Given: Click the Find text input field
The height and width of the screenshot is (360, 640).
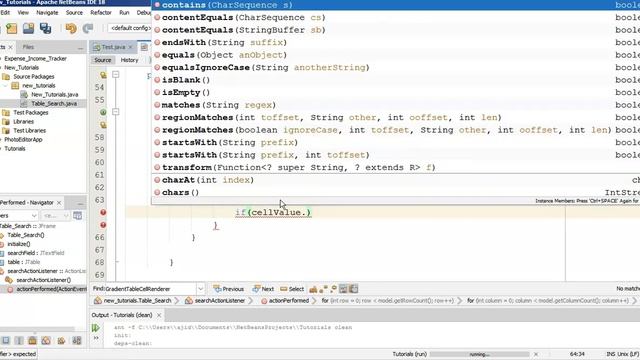Looking at the screenshot, I should click(151, 289).
